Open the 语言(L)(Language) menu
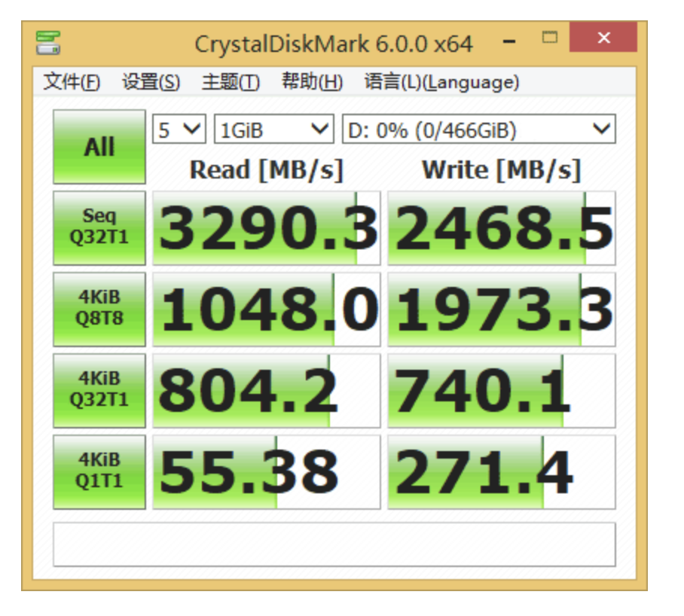Screen dimensions: 684x616 441,82
